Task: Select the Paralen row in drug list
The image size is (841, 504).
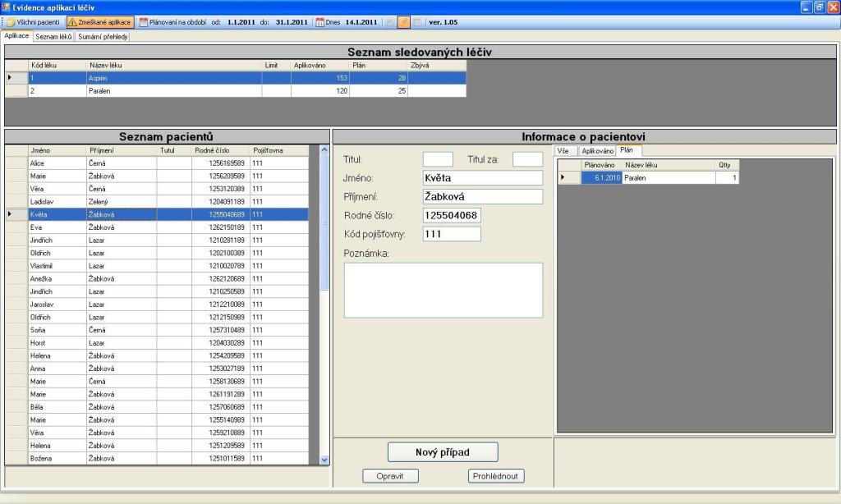Action: coord(236,91)
